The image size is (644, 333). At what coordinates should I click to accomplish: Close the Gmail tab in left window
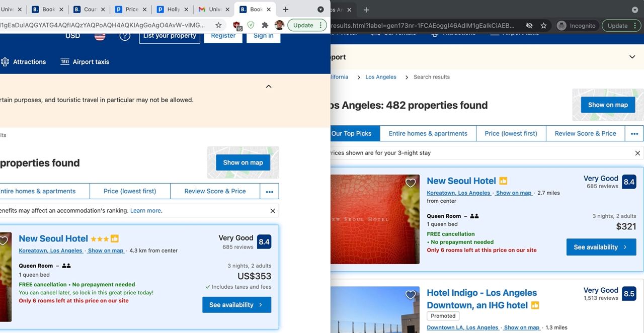point(227,9)
